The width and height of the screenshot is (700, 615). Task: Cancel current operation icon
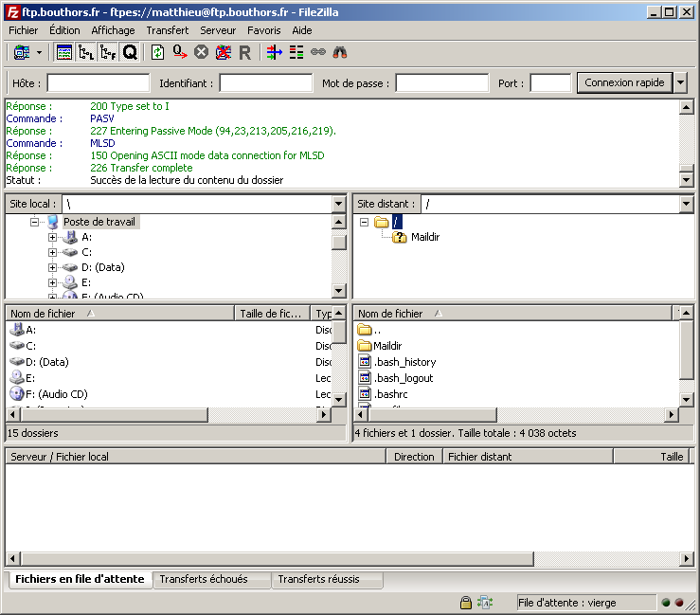coord(202,53)
